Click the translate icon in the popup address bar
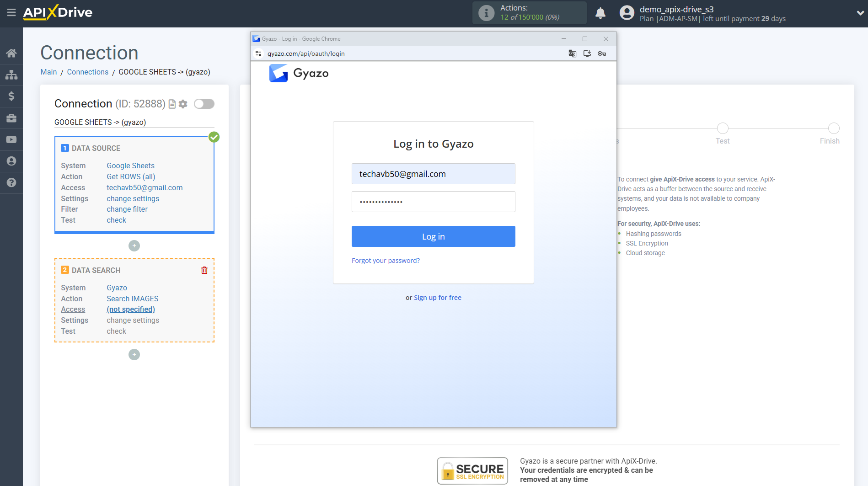 (x=572, y=53)
